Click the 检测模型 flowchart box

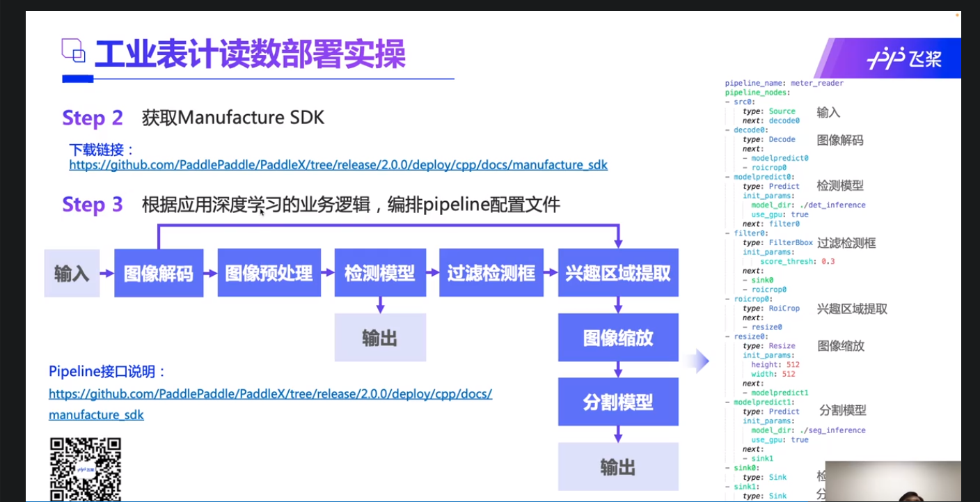pyautogui.click(x=380, y=274)
